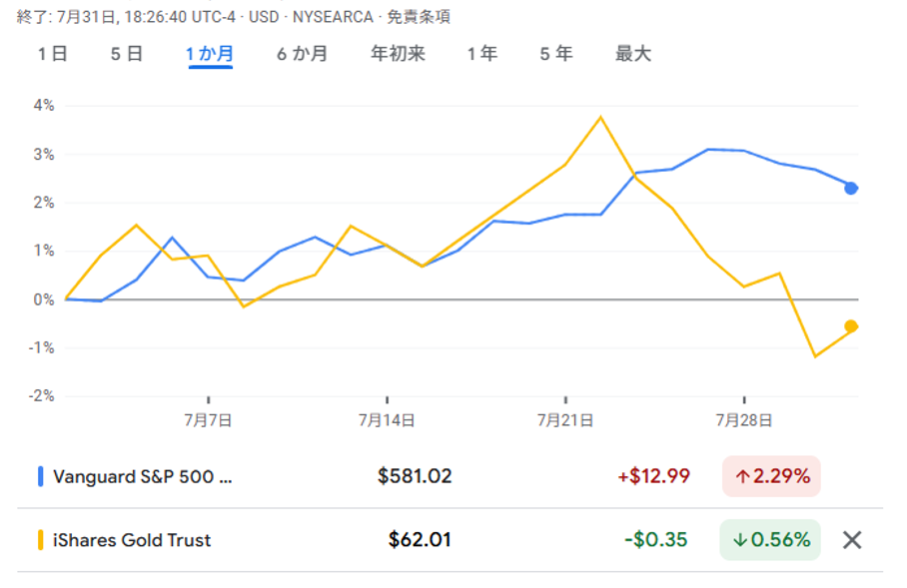
Task: Open the Vanguard S&P 500 listing
Action: 142,476
